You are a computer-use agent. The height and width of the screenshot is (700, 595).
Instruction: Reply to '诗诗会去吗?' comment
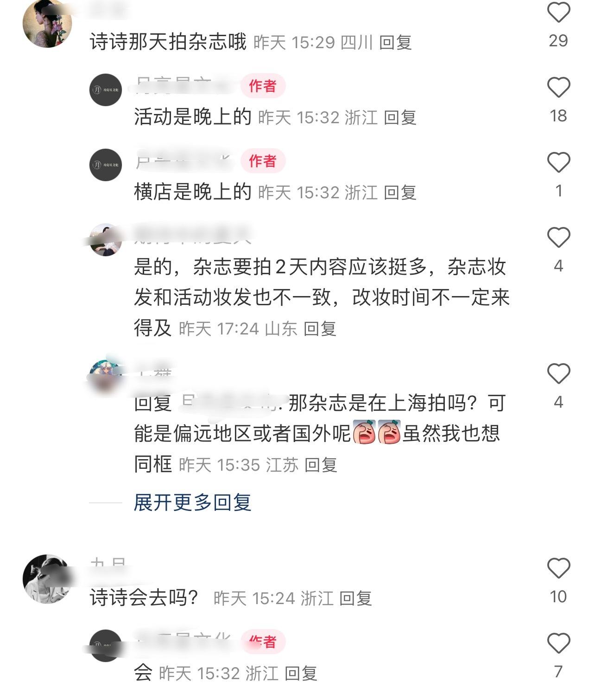point(355,599)
